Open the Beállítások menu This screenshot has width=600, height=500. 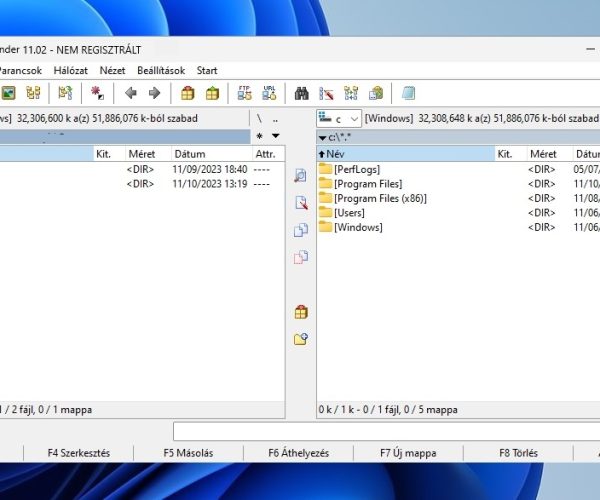(161, 71)
